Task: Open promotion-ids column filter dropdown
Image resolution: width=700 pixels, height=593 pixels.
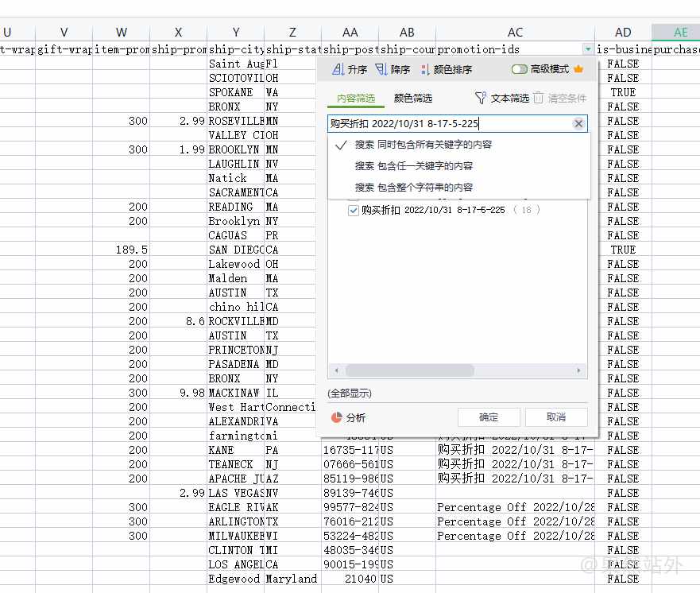Action: coord(588,49)
